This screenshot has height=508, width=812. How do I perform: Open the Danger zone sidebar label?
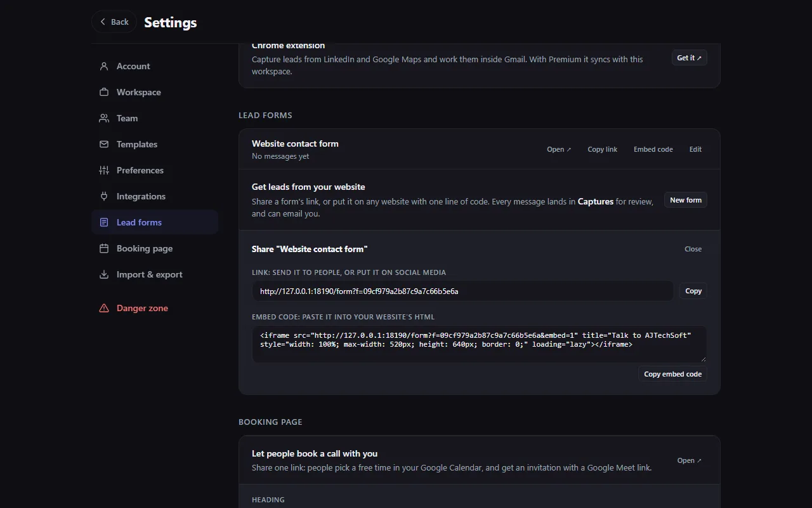point(142,308)
